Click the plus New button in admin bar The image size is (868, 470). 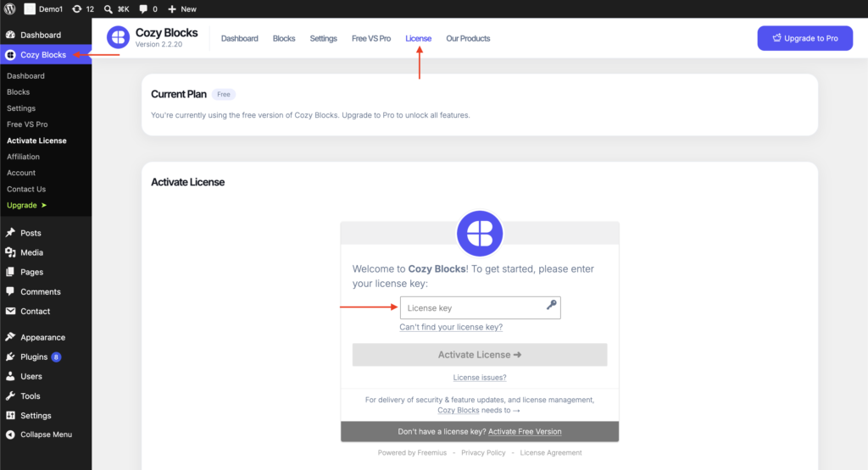(181, 8)
